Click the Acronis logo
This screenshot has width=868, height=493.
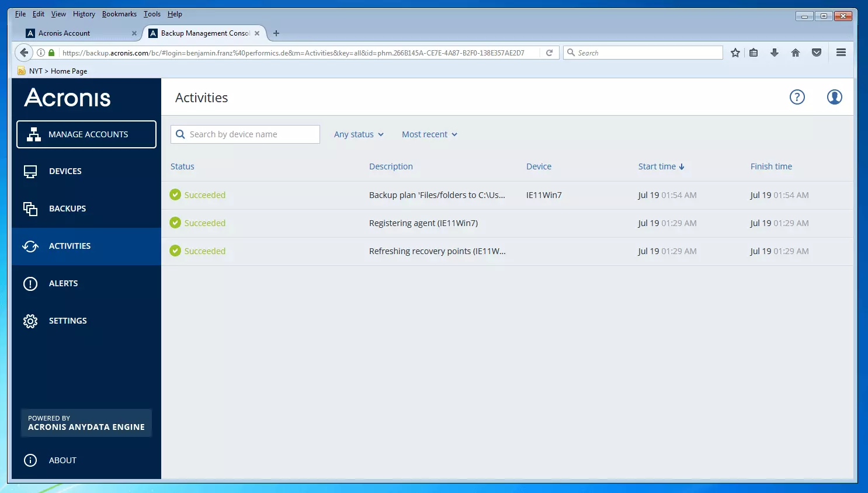67,98
